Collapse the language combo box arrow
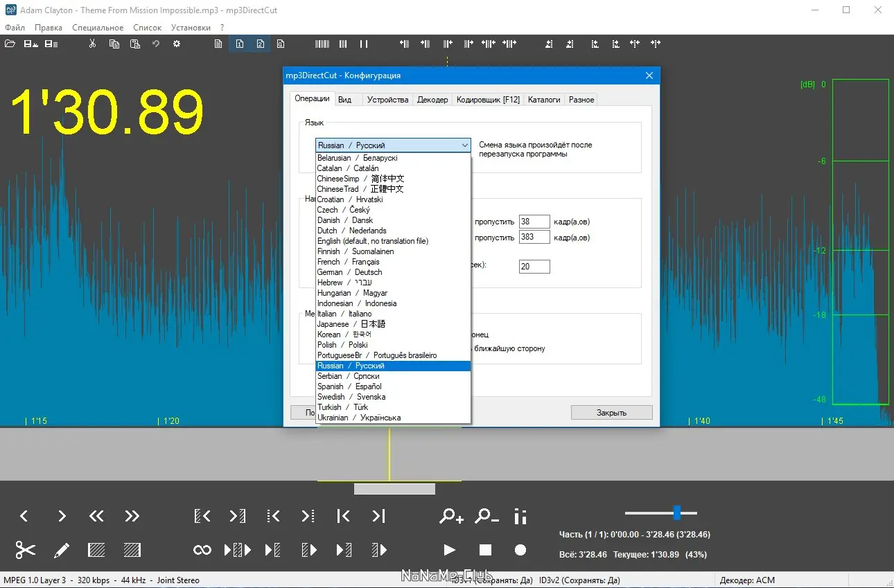Viewport: 894px width, 588px height. [x=464, y=145]
